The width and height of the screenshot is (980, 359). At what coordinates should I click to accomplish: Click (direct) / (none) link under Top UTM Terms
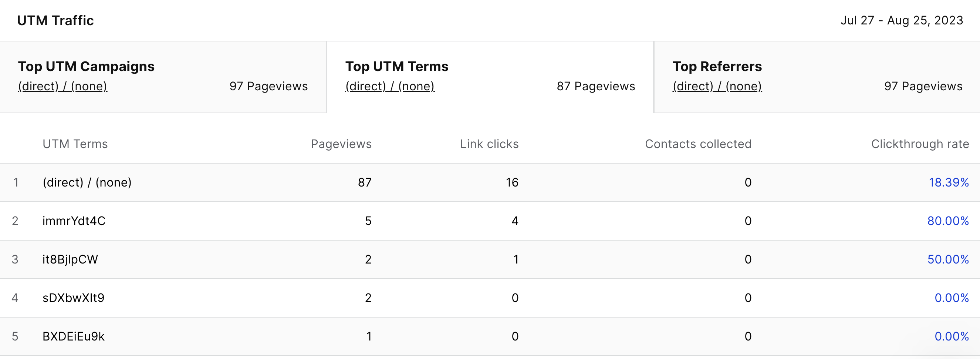(x=390, y=86)
